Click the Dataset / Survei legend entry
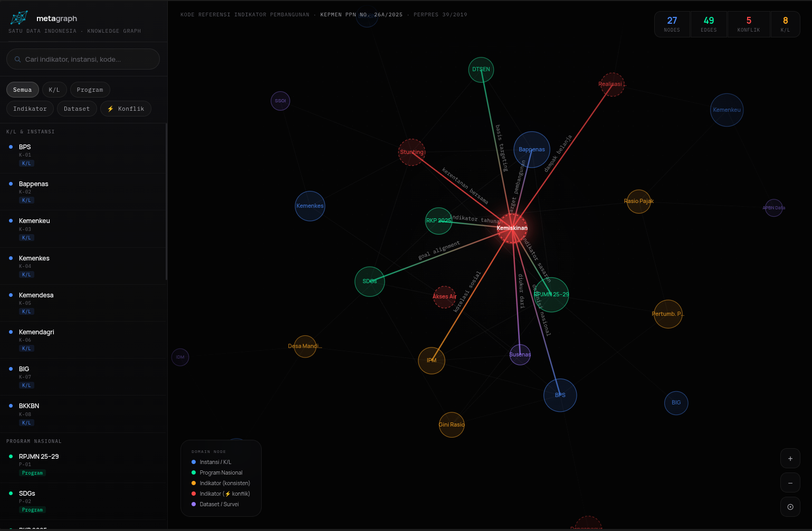Image resolution: width=812 pixels, height=531 pixels. point(215,504)
